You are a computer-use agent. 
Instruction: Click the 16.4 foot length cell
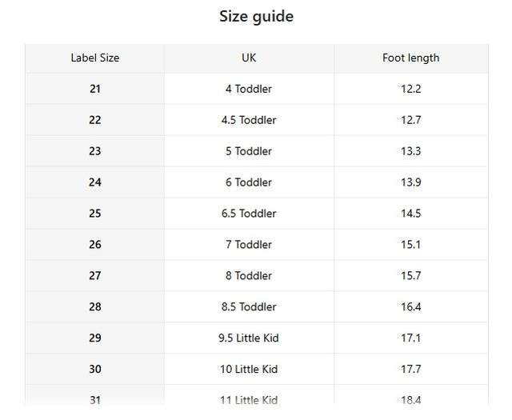point(410,307)
